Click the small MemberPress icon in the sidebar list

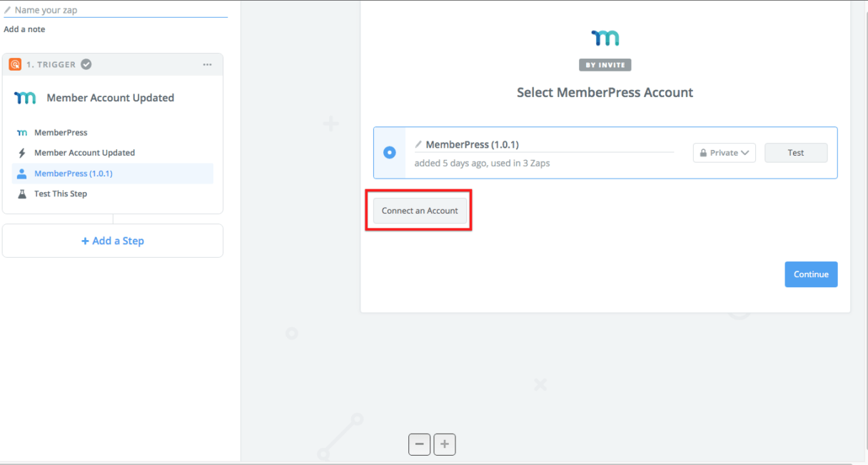pos(21,133)
